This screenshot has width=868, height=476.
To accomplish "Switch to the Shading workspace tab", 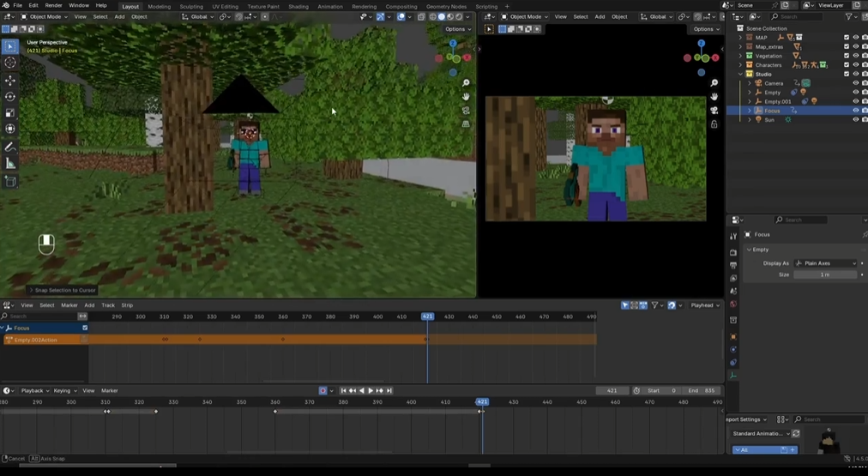I will point(298,6).
